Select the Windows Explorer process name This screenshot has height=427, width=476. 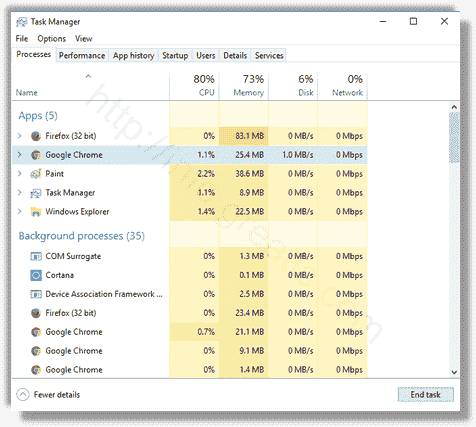[77, 212]
